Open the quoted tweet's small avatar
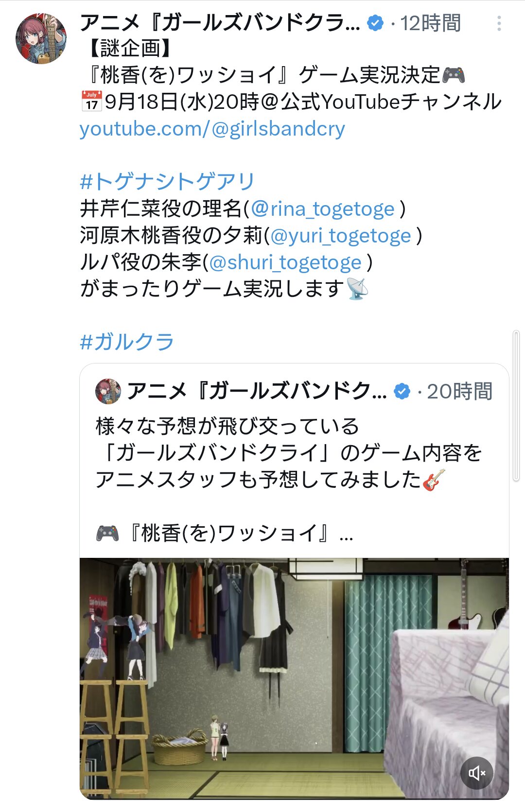 pos(108,391)
